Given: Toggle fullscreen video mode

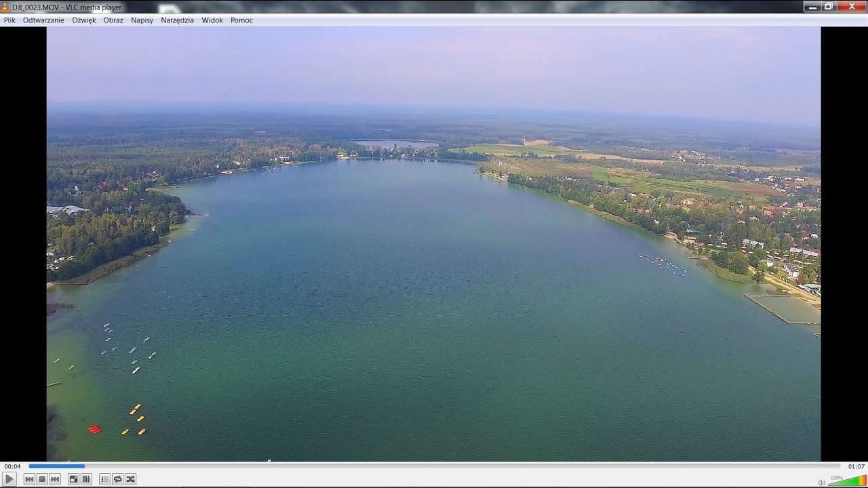Looking at the screenshot, I should (73, 479).
